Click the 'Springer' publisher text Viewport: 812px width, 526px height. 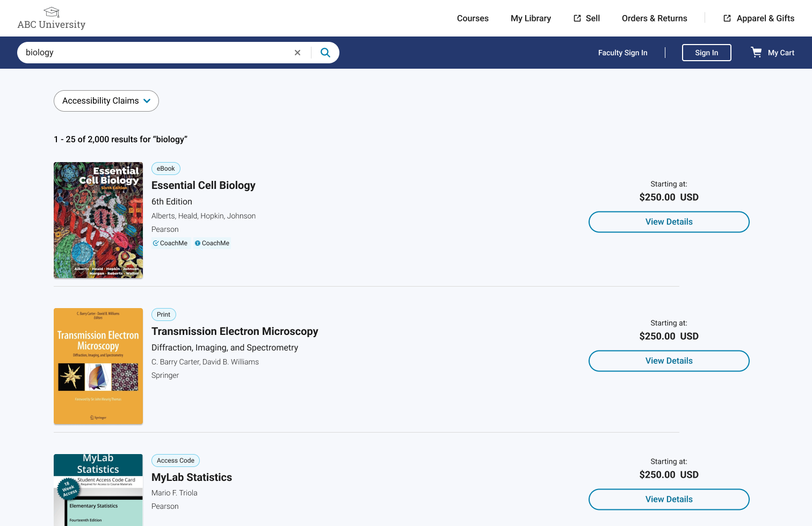click(165, 375)
